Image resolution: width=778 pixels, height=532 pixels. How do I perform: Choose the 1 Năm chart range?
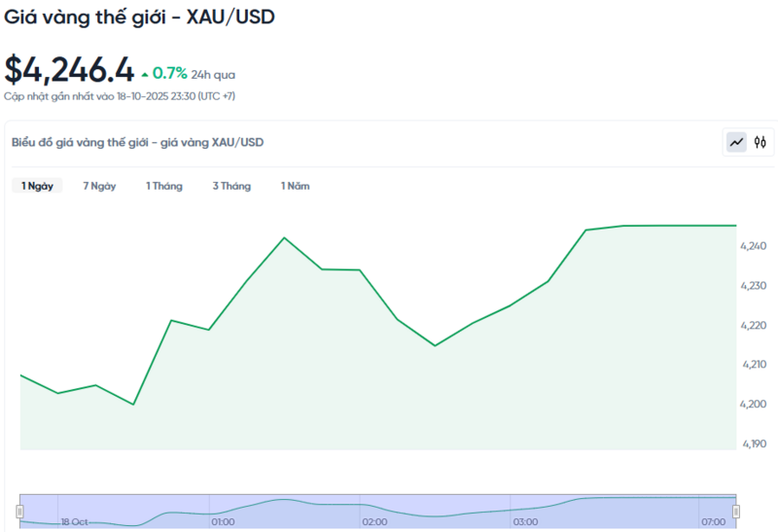coord(296,186)
